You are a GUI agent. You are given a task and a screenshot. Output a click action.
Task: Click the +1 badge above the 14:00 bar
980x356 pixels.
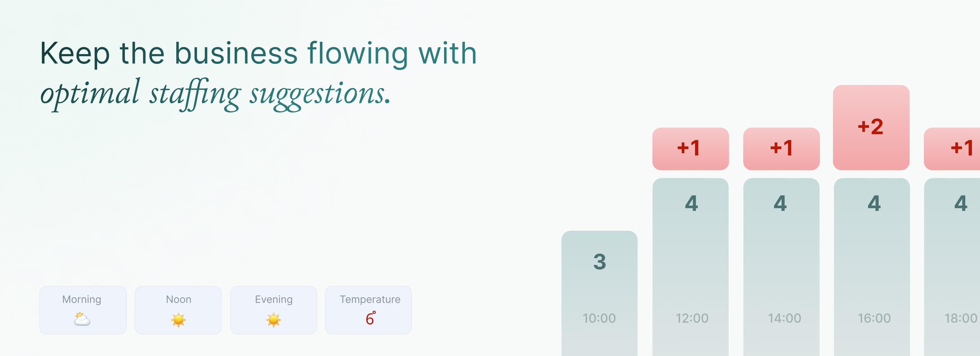click(781, 148)
